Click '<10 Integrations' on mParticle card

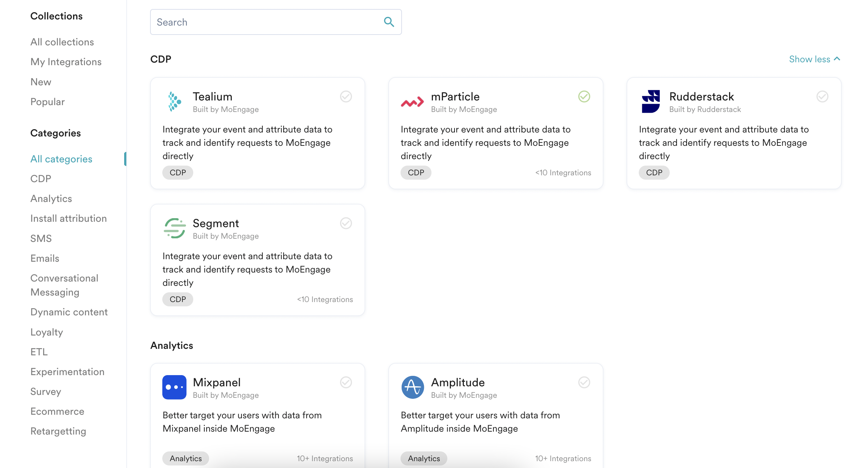point(563,173)
